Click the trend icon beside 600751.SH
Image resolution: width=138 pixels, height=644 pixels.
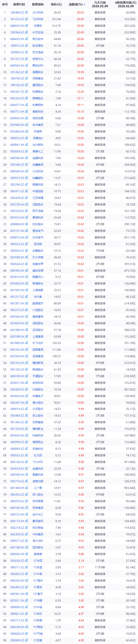pyautogui.click(x=26, y=112)
